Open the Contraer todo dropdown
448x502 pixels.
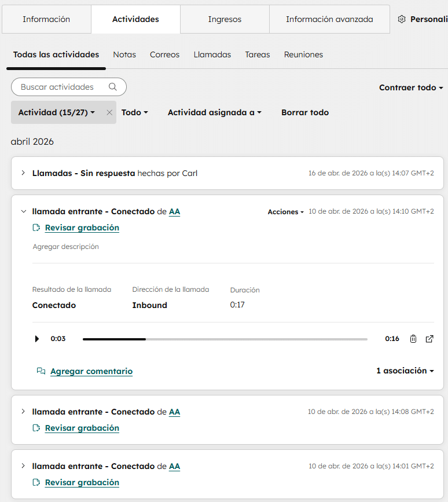411,87
